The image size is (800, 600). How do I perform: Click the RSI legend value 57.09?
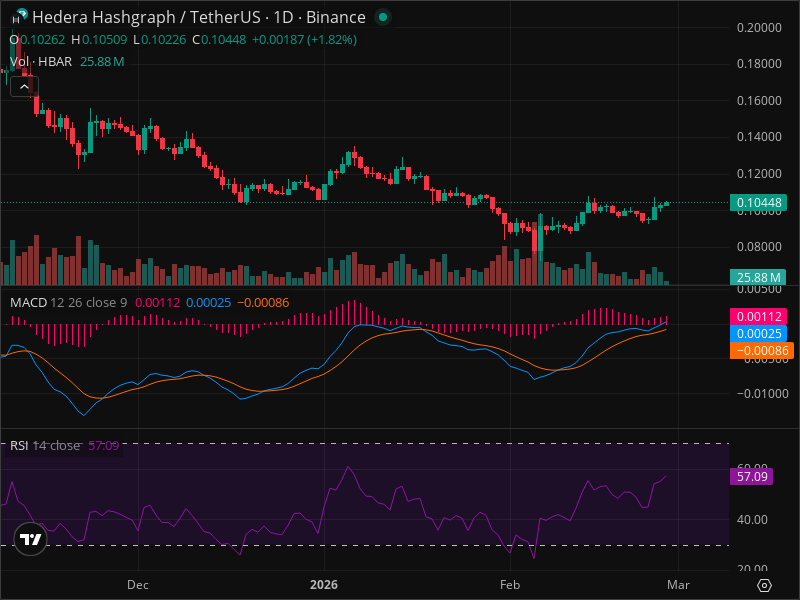(x=104, y=445)
